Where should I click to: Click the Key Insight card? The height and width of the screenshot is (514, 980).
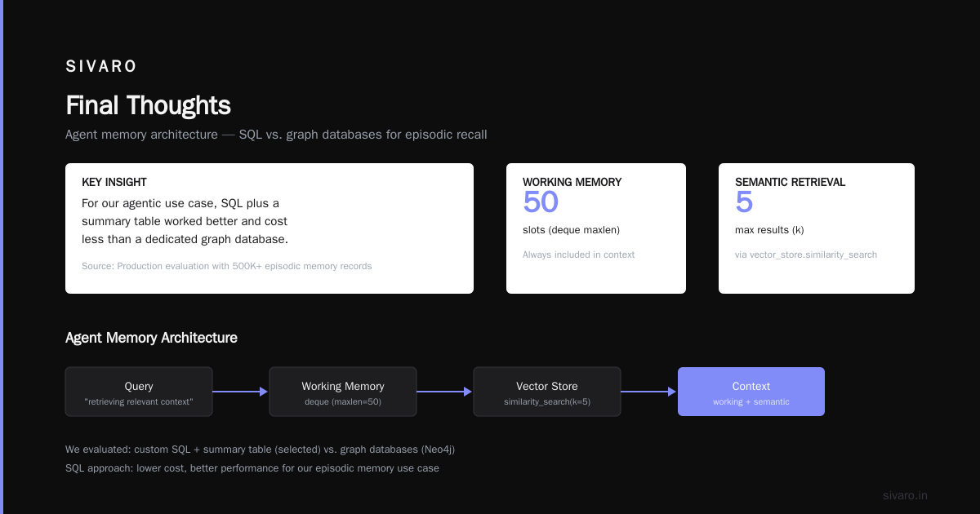[x=269, y=228]
